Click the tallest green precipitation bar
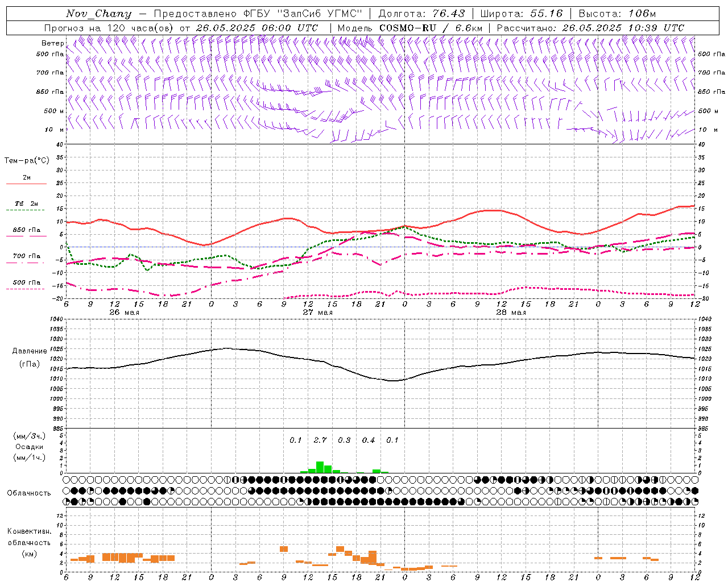This screenshot has height=582, width=728. tap(320, 467)
